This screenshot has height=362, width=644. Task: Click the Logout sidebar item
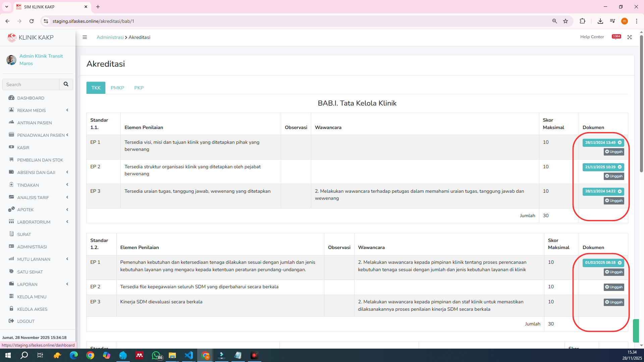(x=26, y=321)
